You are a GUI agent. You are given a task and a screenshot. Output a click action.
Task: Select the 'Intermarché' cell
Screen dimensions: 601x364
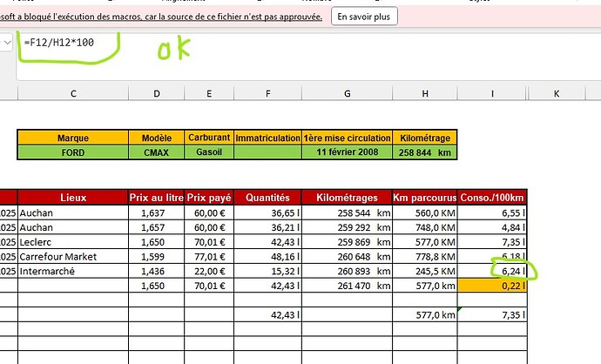tap(73, 272)
